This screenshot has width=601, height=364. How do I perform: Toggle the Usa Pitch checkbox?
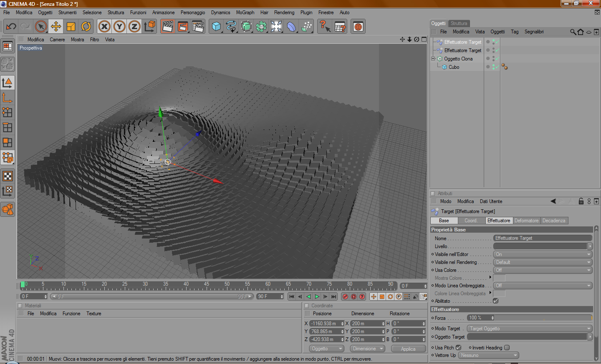(458, 348)
